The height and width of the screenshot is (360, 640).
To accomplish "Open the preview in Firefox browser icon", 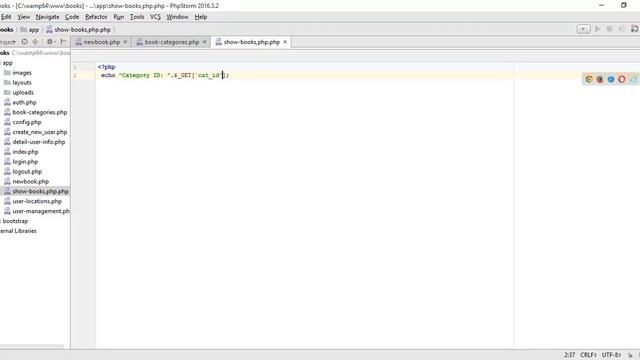I will coord(600,79).
